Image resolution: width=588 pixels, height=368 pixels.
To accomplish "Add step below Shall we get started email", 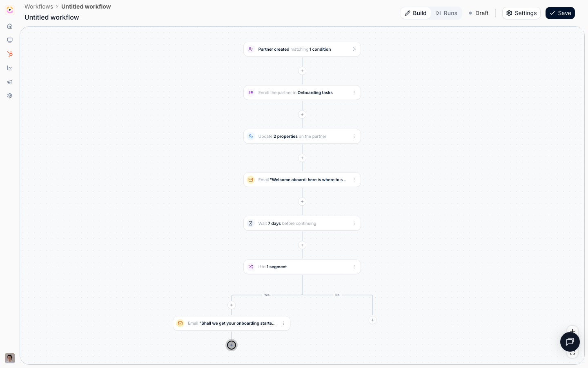I will 232,345.
